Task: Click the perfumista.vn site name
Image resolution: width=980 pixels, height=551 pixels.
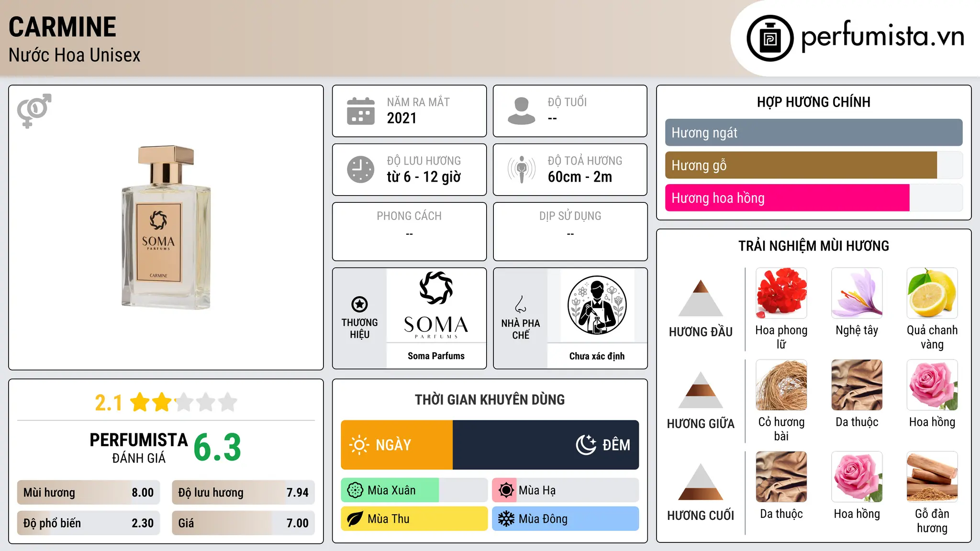Action: [882, 36]
